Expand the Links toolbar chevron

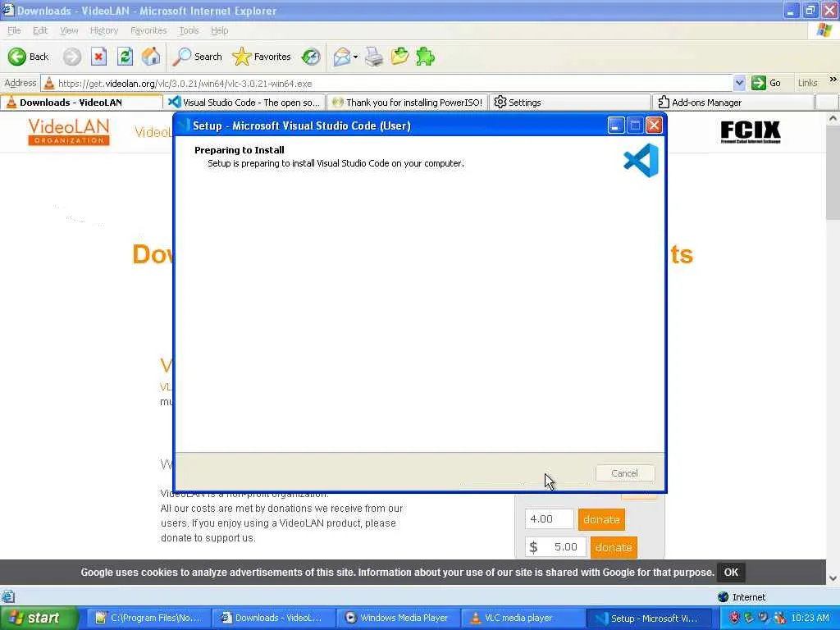(833, 80)
